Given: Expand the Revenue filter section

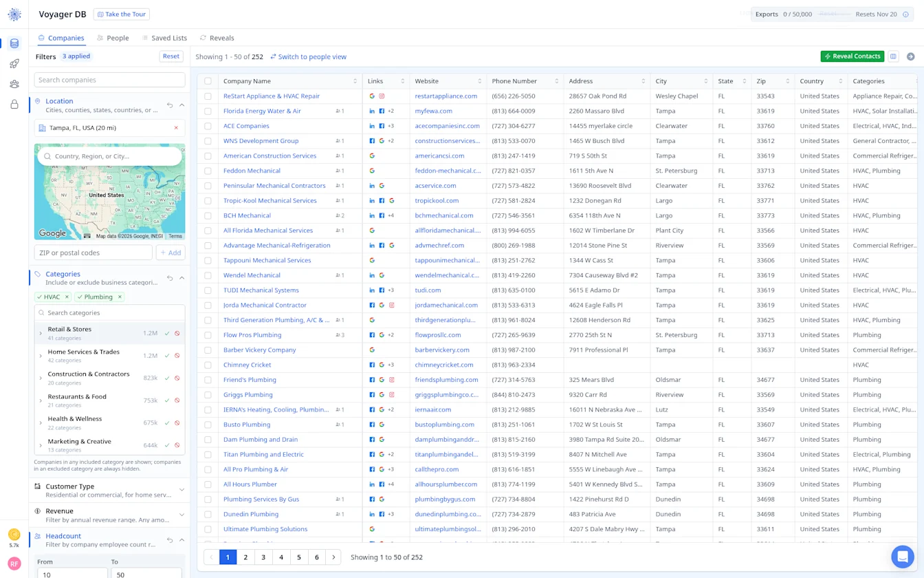Looking at the screenshot, I should [181, 515].
